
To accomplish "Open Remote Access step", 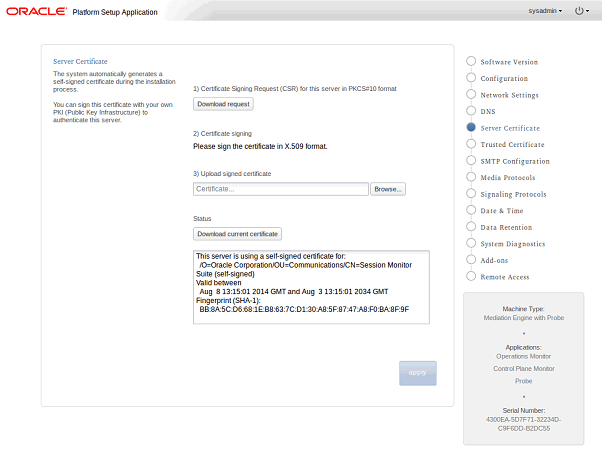I will coord(505,277).
